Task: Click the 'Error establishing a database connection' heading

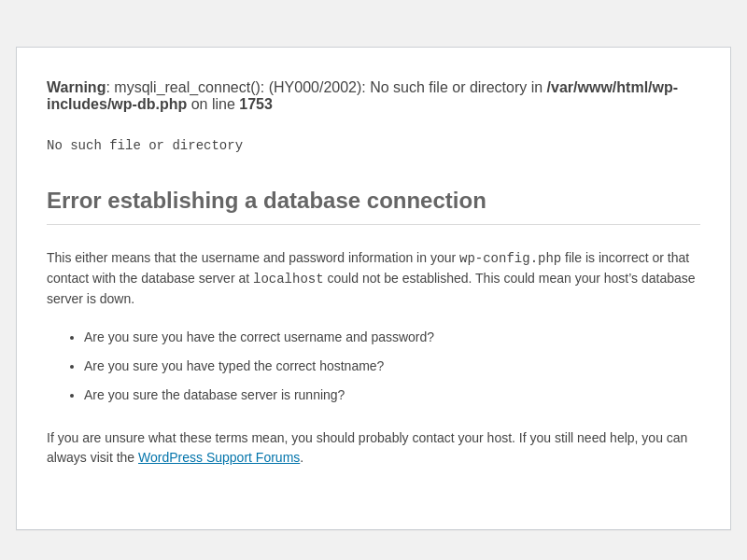Action: (266, 201)
